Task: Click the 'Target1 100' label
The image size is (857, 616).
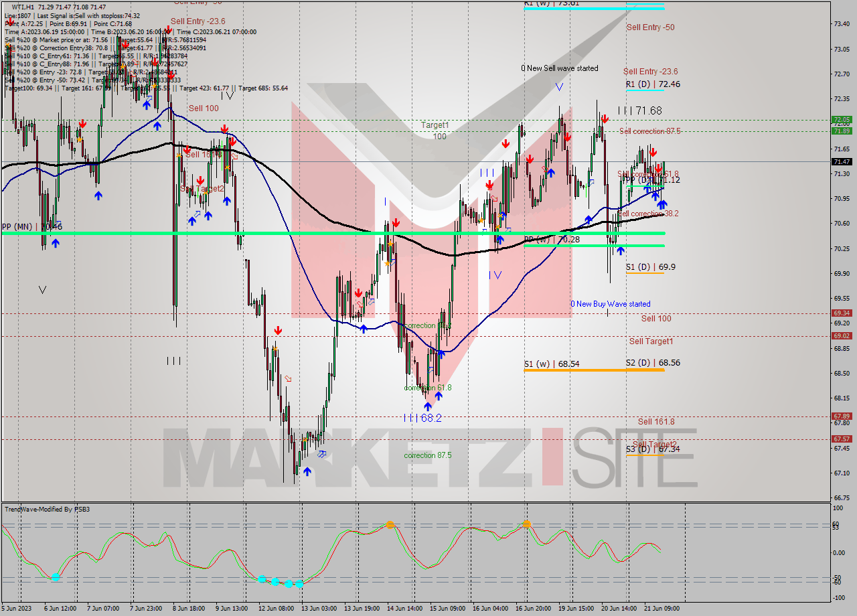Action: pyautogui.click(x=435, y=131)
